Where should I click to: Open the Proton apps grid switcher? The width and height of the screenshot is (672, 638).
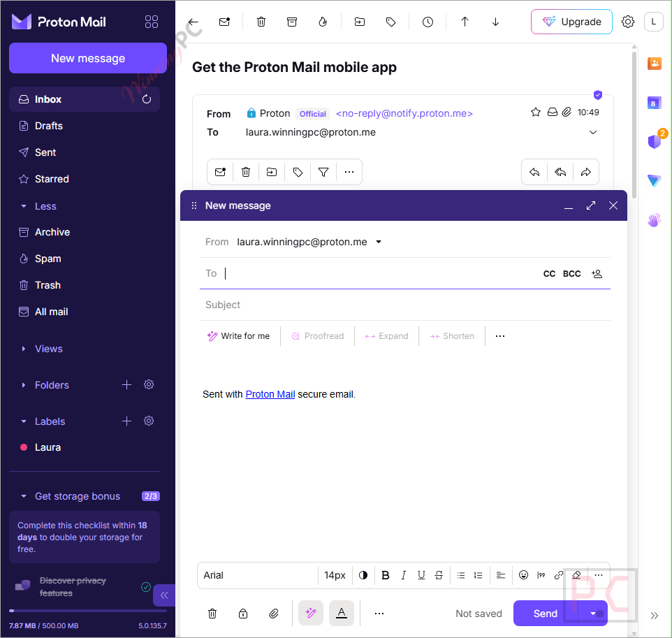[152, 22]
